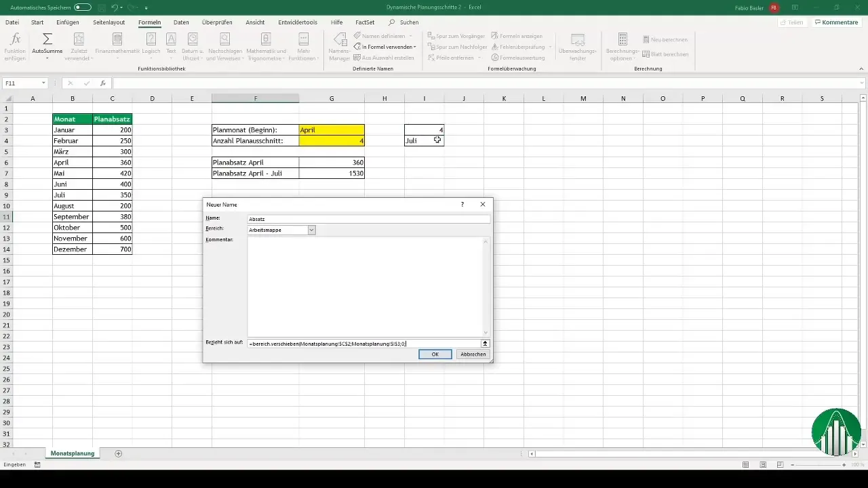Viewport: 868px width, 488px height.
Task: Open the Datei menu tab
Action: pyautogui.click(x=12, y=22)
